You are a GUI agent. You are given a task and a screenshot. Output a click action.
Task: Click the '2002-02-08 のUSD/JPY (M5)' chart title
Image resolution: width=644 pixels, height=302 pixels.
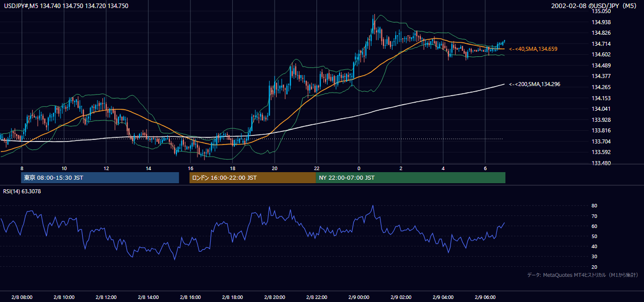click(595, 6)
